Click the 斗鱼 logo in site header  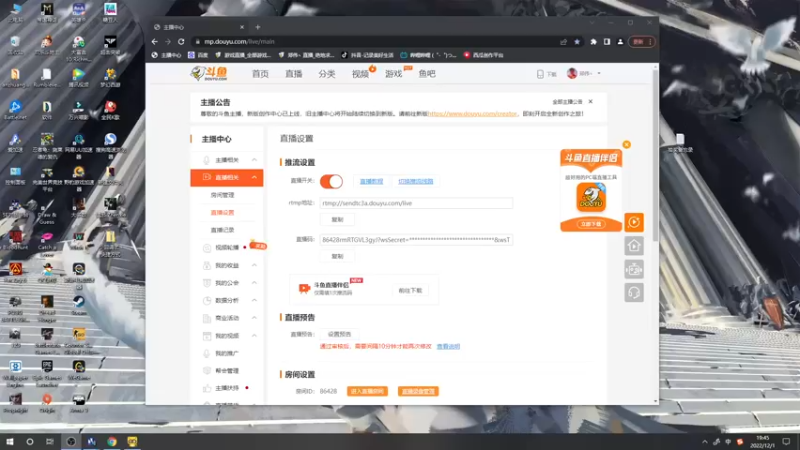pyautogui.click(x=209, y=73)
